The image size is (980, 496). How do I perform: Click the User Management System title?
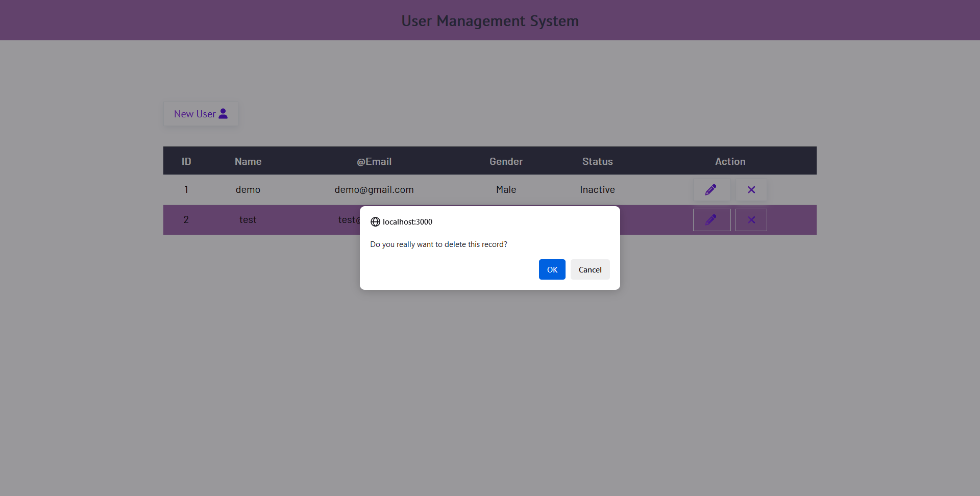point(489,21)
